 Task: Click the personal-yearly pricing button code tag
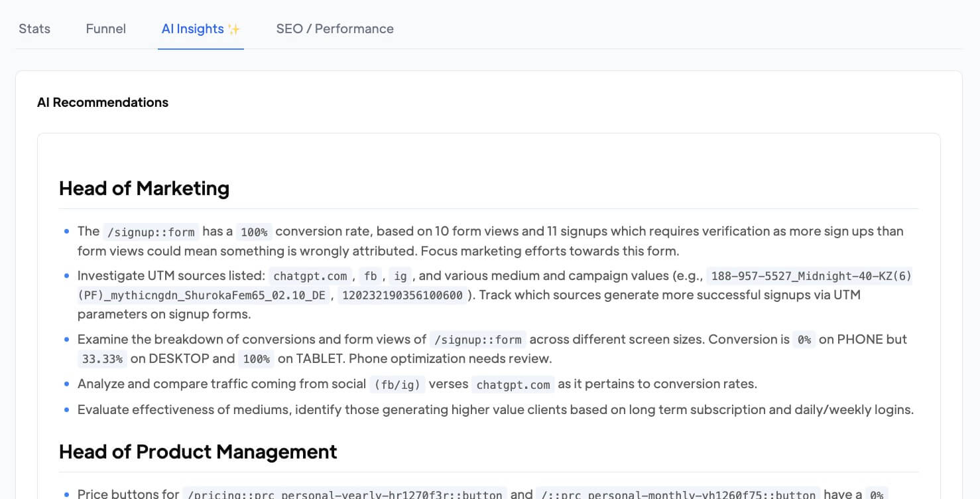(x=345, y=494)
